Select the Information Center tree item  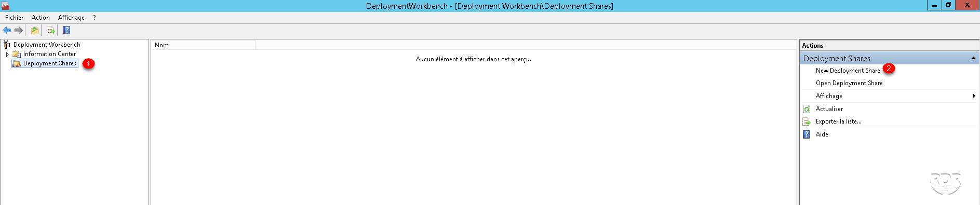[49, 54]
